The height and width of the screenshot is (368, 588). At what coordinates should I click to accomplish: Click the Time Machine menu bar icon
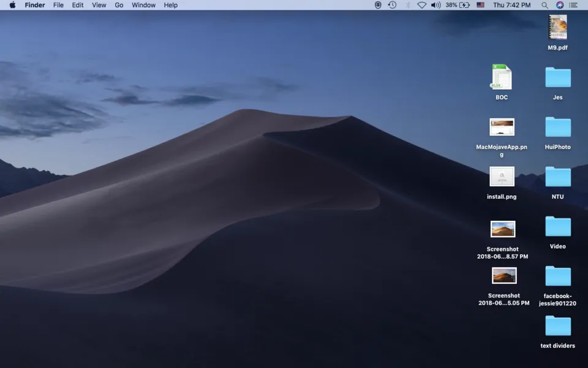pos(392,5)
